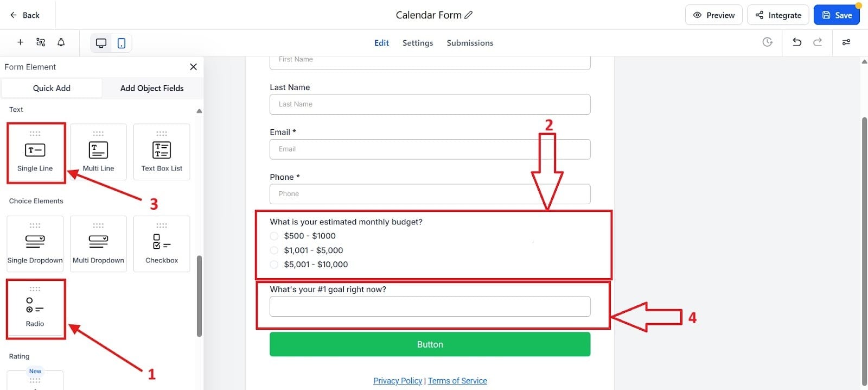
Task: Add a Multi Line text field
Action: pos(98,152)
